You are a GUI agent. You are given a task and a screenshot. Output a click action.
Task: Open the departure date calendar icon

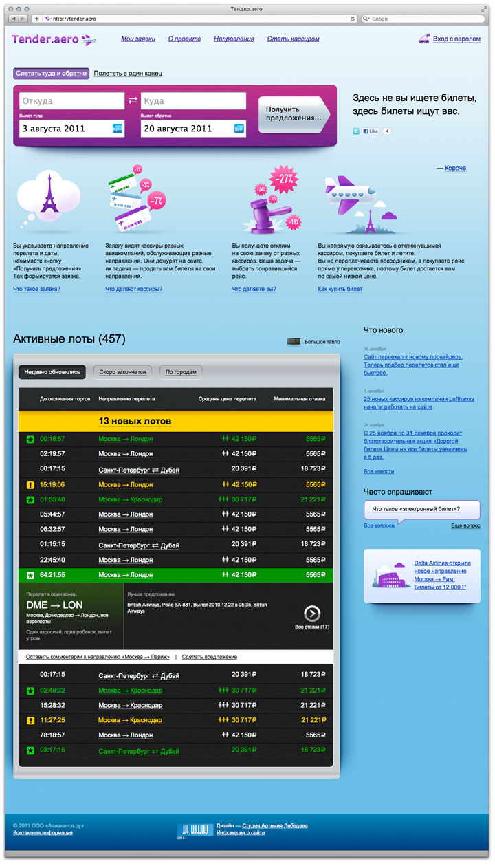pos(117,129)
